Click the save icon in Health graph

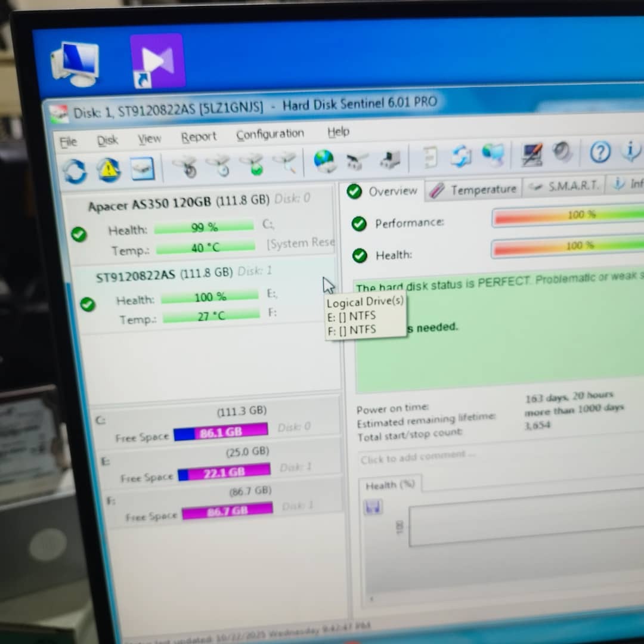[373, 507]
